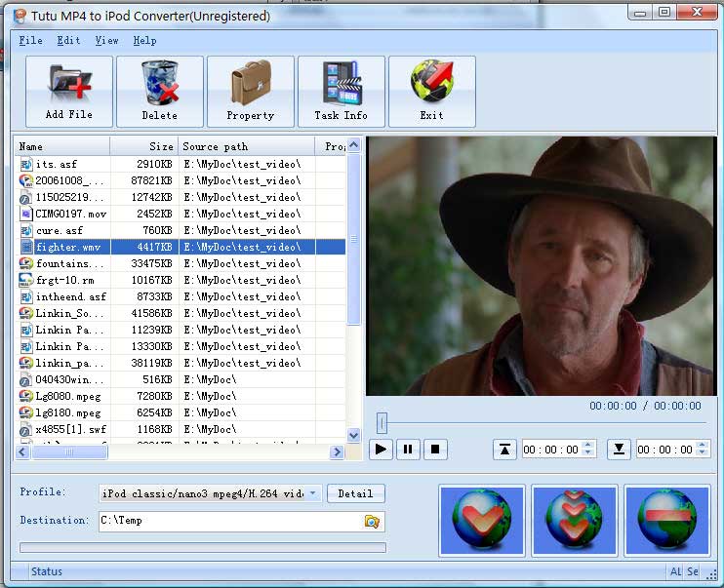
Task: Select the 115025219... file row
Action: click(181, 197)
